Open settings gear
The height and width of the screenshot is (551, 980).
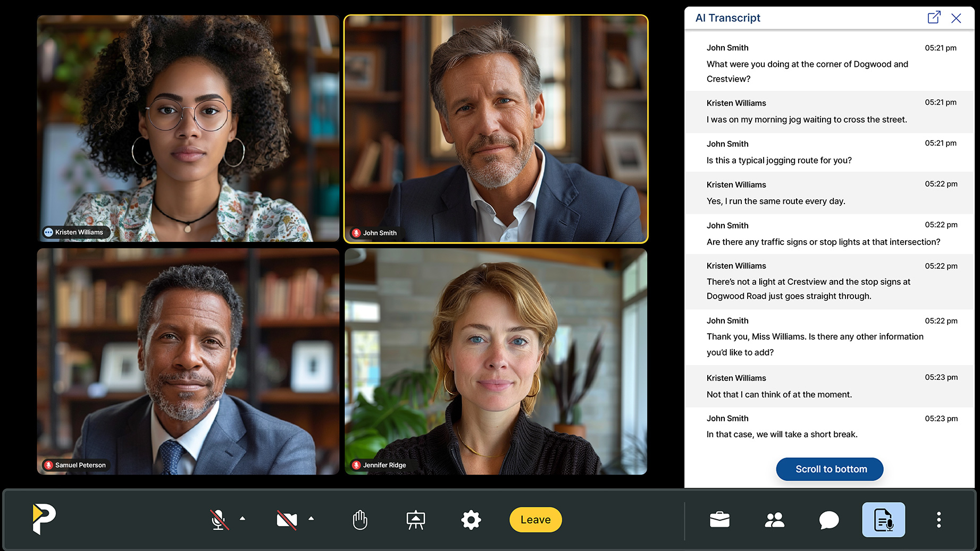coord(471,520)
